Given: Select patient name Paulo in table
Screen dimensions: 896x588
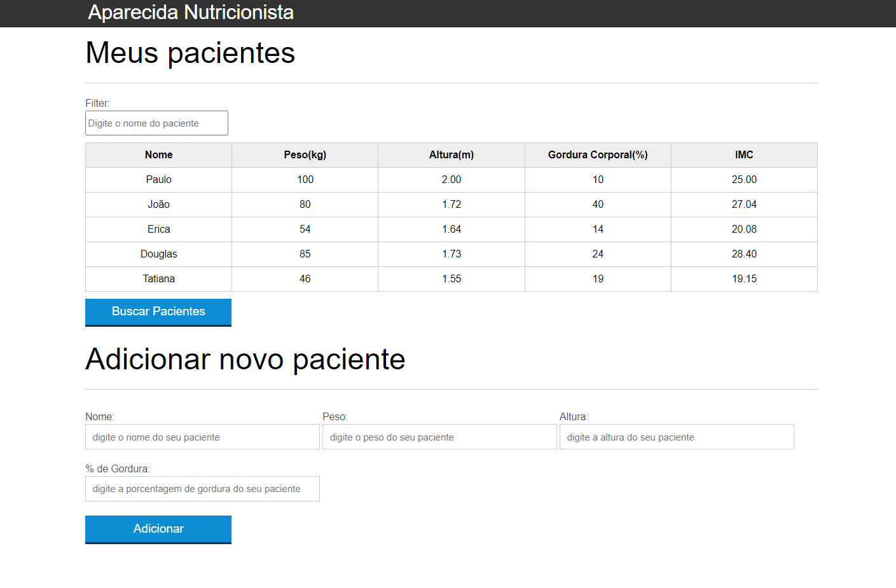Looking at the screenshot, I should click(158, 180).
